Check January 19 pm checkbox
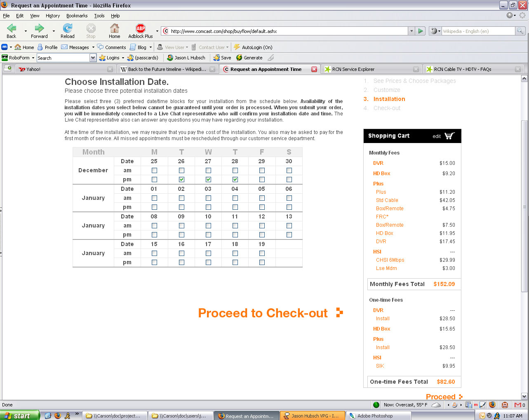529x420 pixels. 262,263
